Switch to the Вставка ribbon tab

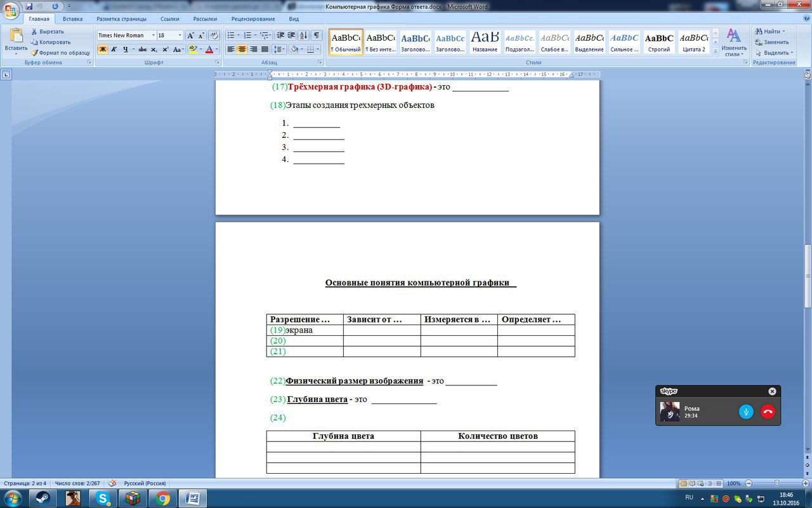pyautogui.click(x=73, y=19)
